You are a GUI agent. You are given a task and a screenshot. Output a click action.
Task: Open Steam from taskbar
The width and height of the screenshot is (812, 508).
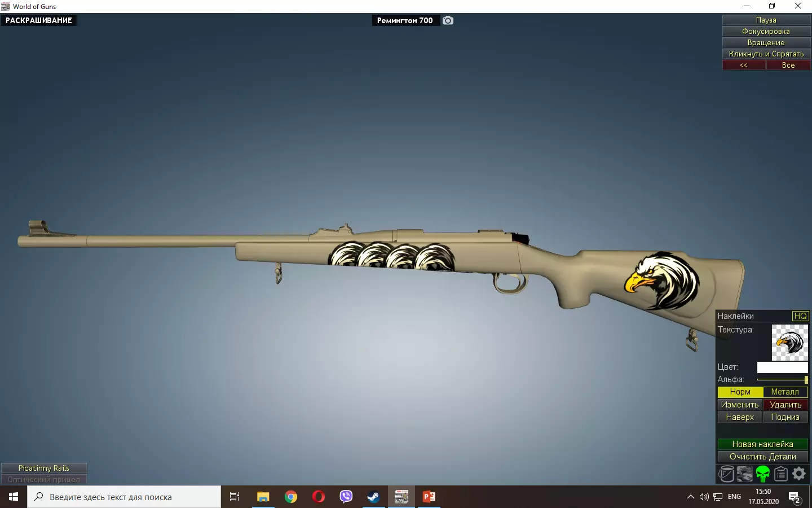pos(373,497)
